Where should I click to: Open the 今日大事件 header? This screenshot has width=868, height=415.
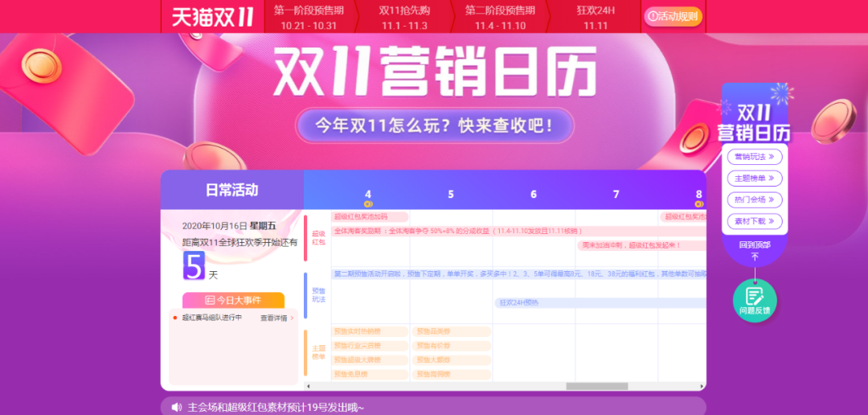(x=233, y=300)
